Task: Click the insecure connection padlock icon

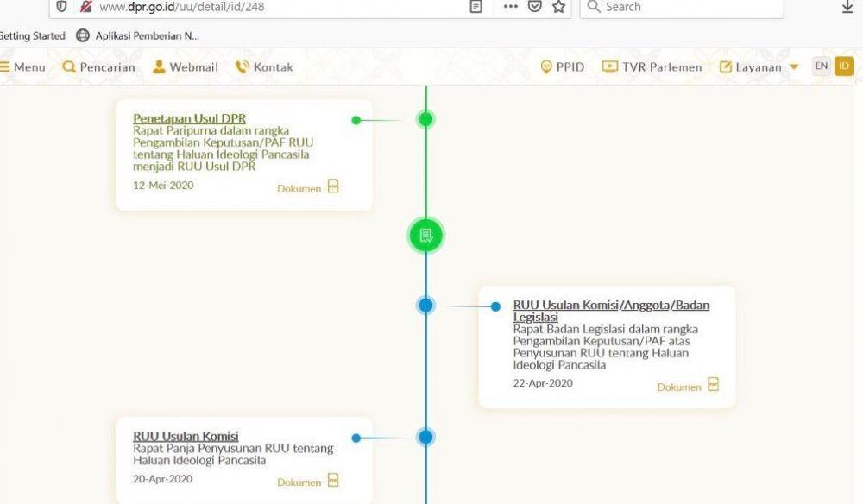Action: point(85,7)
